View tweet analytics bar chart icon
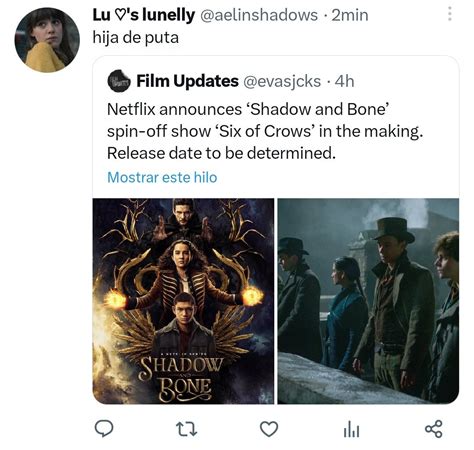The height and width of the screenshot is (450, 474). point(351,429)
